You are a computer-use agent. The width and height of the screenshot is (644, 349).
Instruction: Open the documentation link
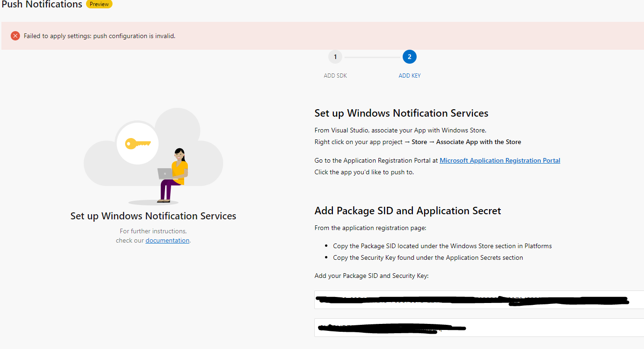point(167,240)
